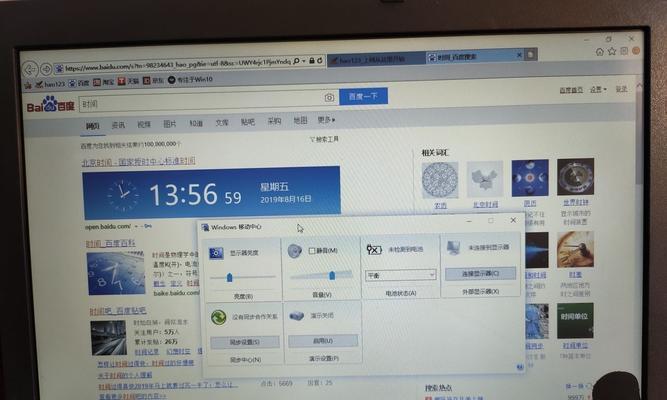Image resolution: width=667 pixels, height=400 pixels.
Task: Open the 淘宝 favorites bar bookmark
Action: tap(103, 82)
